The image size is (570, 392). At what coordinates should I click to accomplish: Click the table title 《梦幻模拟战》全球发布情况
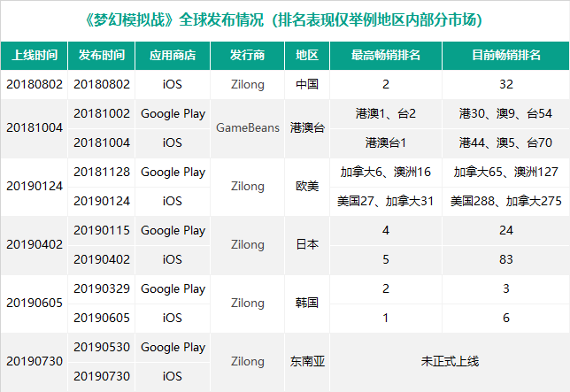285,19
